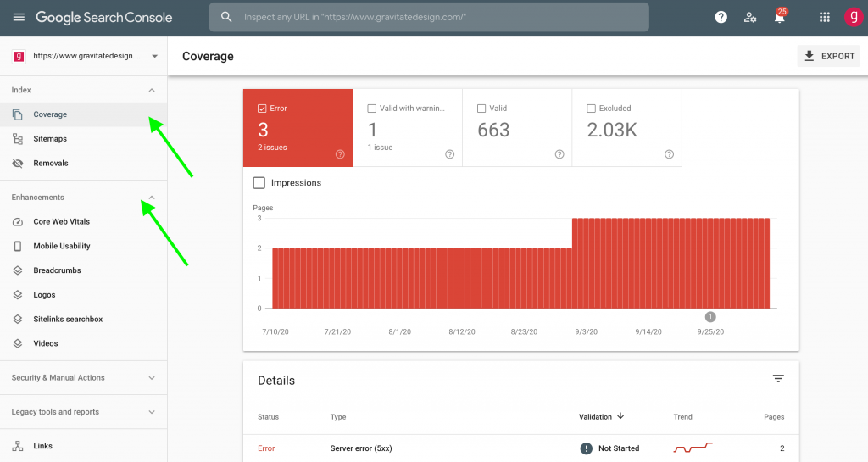Open the account avatar menu
This screenshot has height=462, width=868.
tap(853, 17)
